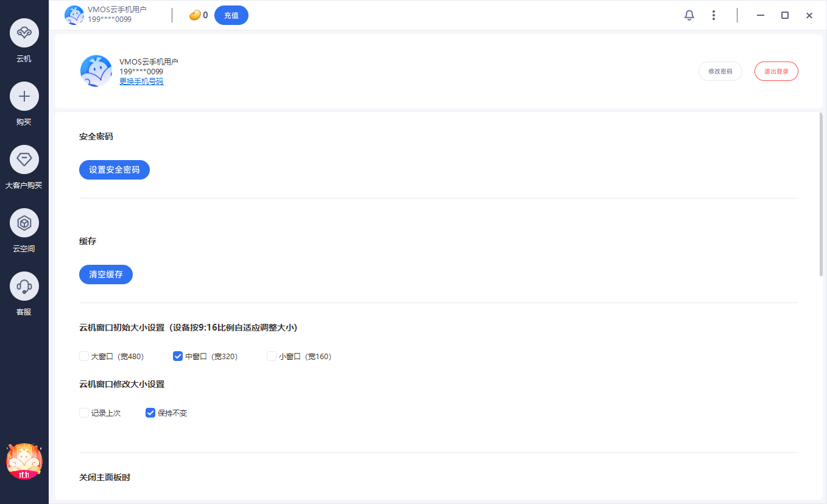Toggle the 保持不变 checkbox
The width and height of the screenshot is (827, 504).
(x=150, y=413)
